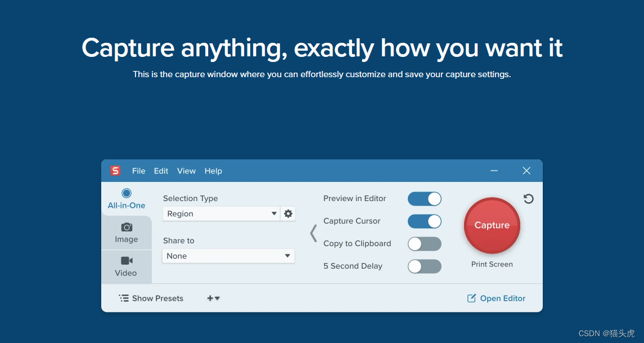Minimize the Snagit capture window
Image resolution: width=644 pixels, height=343 pixels.
click(494, 171)
